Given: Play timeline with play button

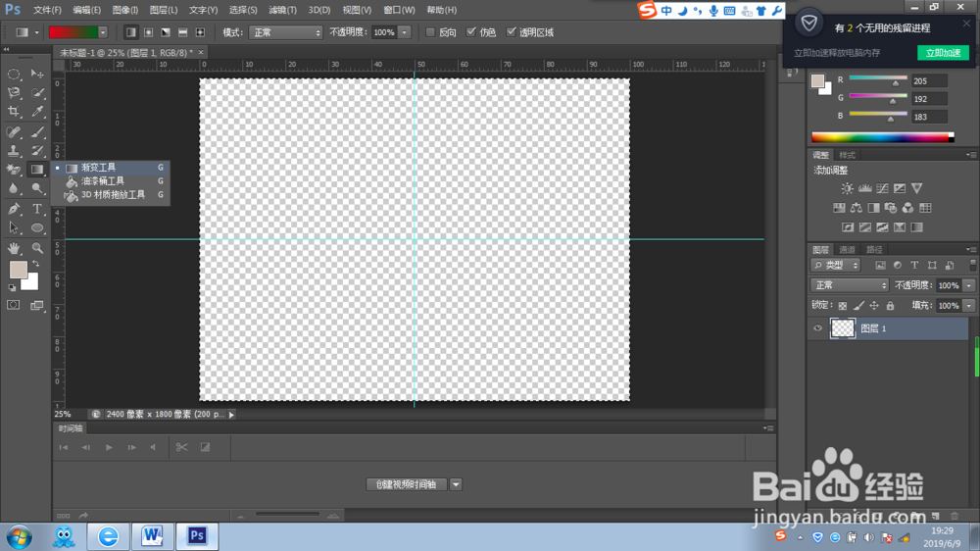Looking at the screenshot, I should (x=109, y=447).
